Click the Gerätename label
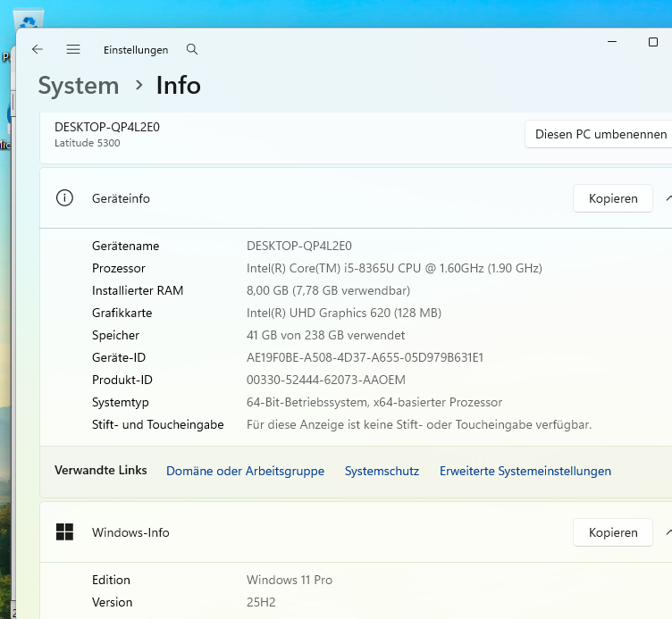The height and width of the screenshot is (619, 672). tap(126, 246)
